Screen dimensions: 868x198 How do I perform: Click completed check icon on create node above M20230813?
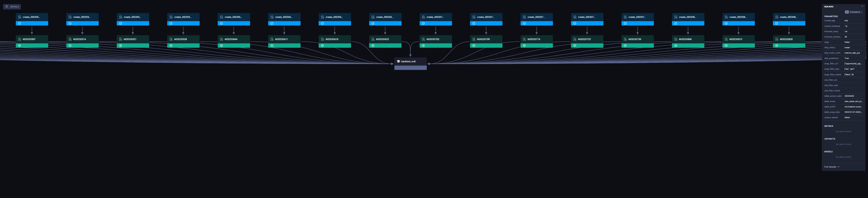tap(726, 23)
